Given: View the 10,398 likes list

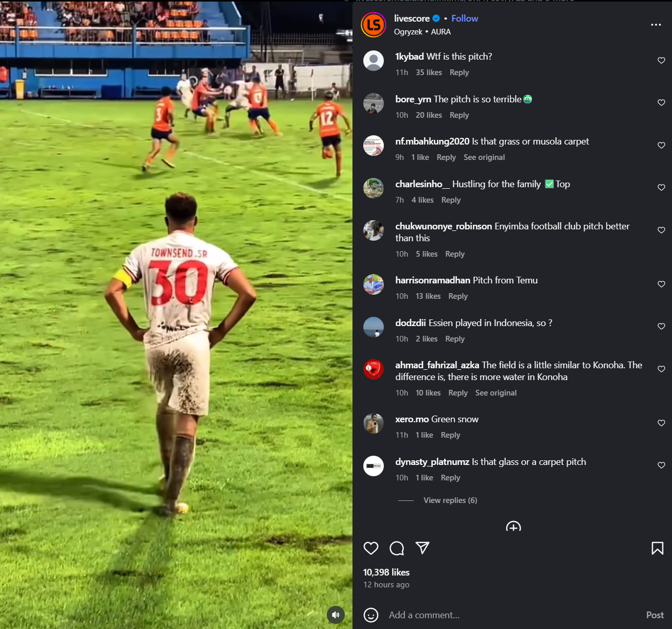Looking at the screenshot, I should coord(386,572).
